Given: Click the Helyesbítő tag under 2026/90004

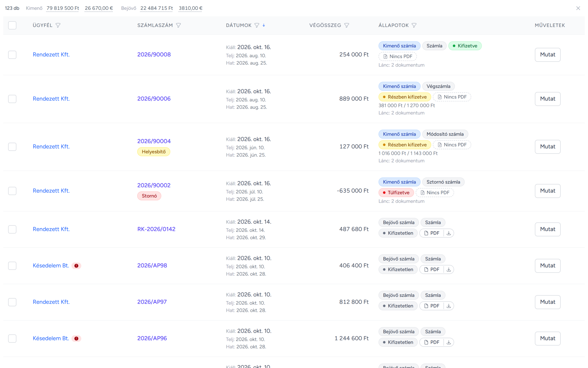Looking at the screenshot, I should (x=154, y=152).
